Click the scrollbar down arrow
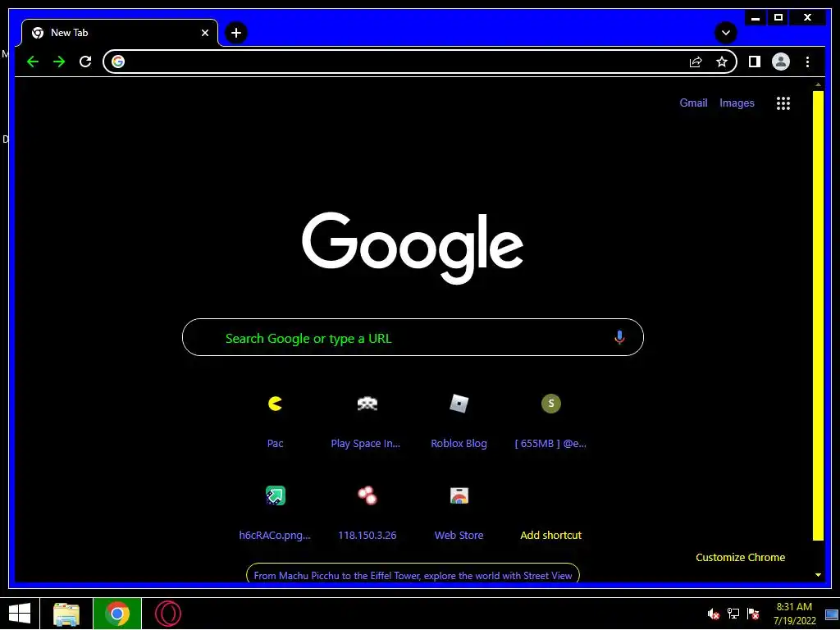The height and width of the screenshot is (630, 840). pyautogui.click(x=818, y=575)
